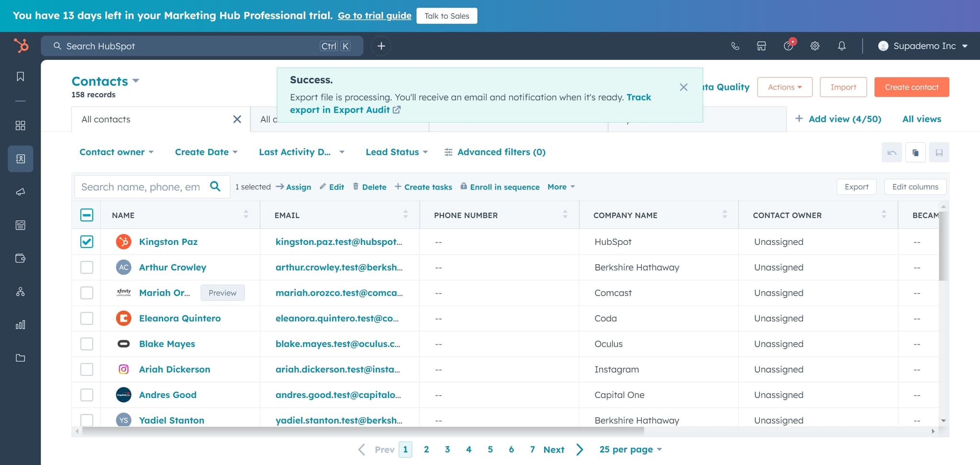Open the Actions menu
The width and height of the screenshot is (980, 465).
pyautogui.click(x=784, y=87)
